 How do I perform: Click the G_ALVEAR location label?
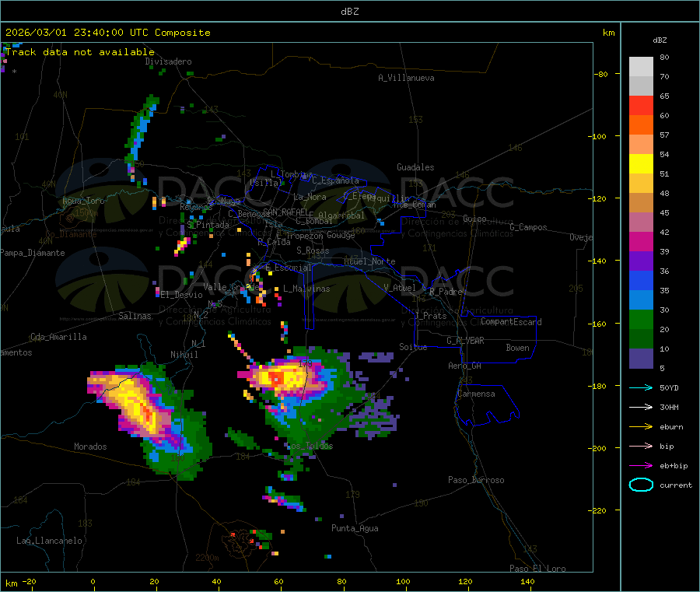(465, 341)
